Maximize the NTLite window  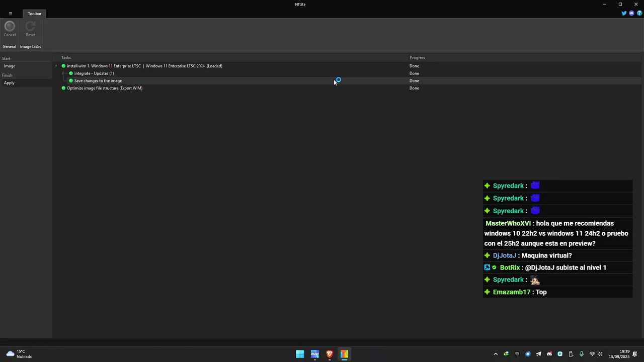pyautogui.click(x=620, y=4)
